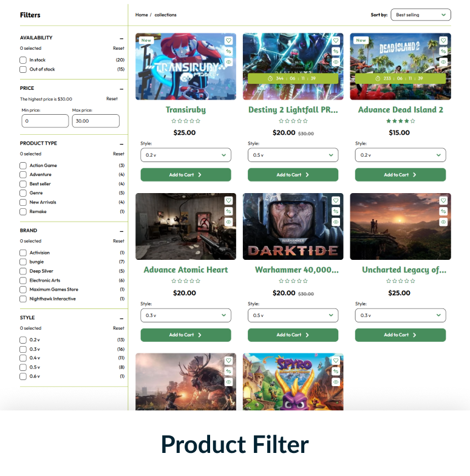The height and width of the screenshot is (476, 470).
Task: Add Uncharted Legacy to cart
Action: pyautogui.click(x=401, y=335)
